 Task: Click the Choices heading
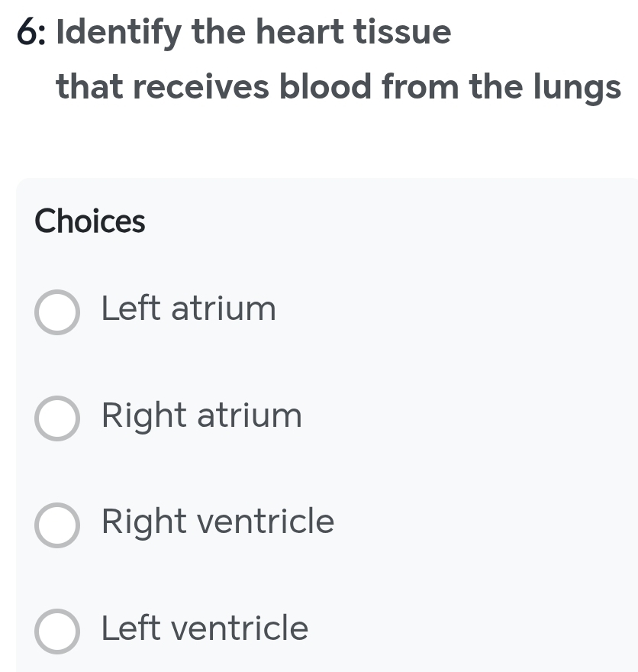coord(89,221)
